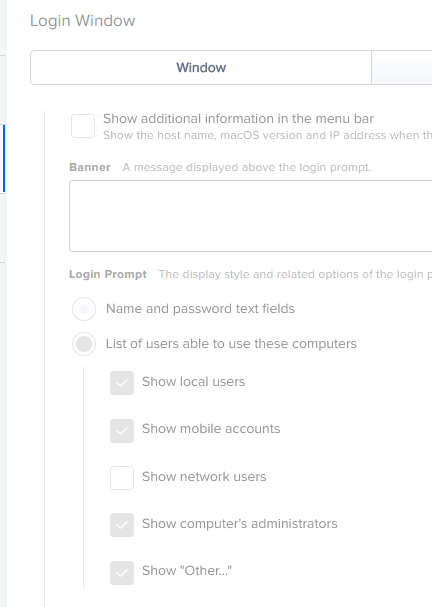This screenshot has height=607, width=432.
Task: Uncheck the Show "Other..." checkbox
Action: pos(122,573)
